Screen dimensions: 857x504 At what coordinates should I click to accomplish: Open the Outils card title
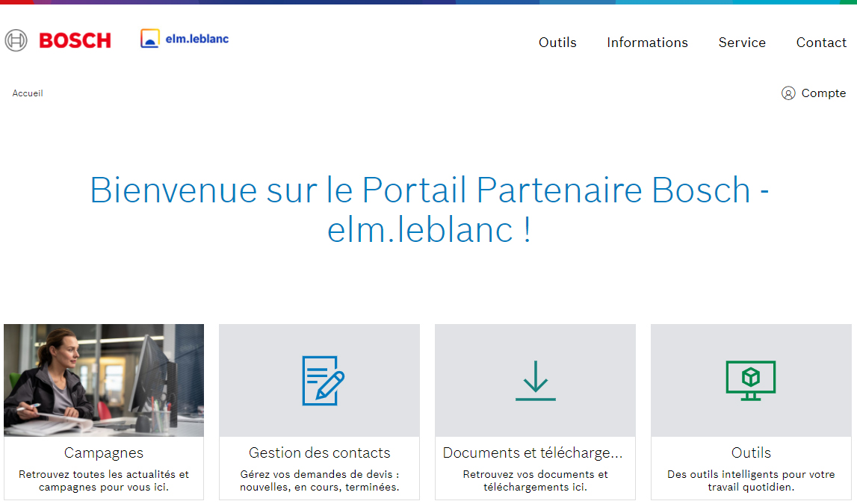point(751,452)
